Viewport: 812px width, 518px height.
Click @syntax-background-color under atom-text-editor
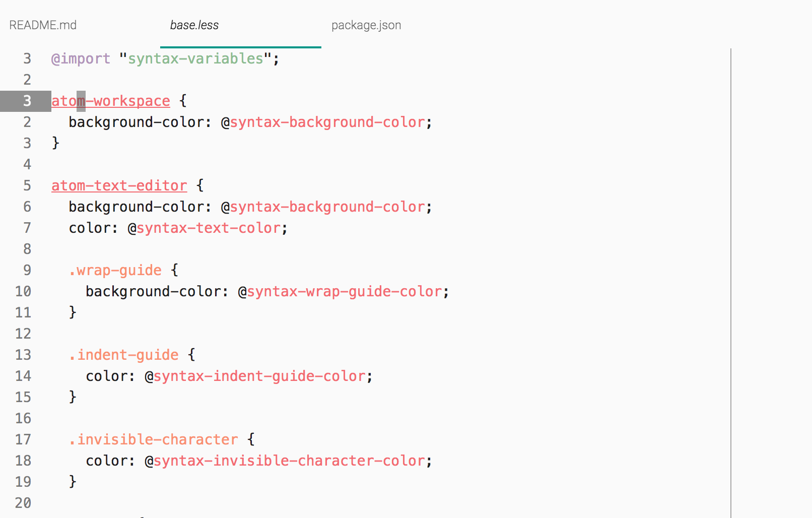coord(323,207)
